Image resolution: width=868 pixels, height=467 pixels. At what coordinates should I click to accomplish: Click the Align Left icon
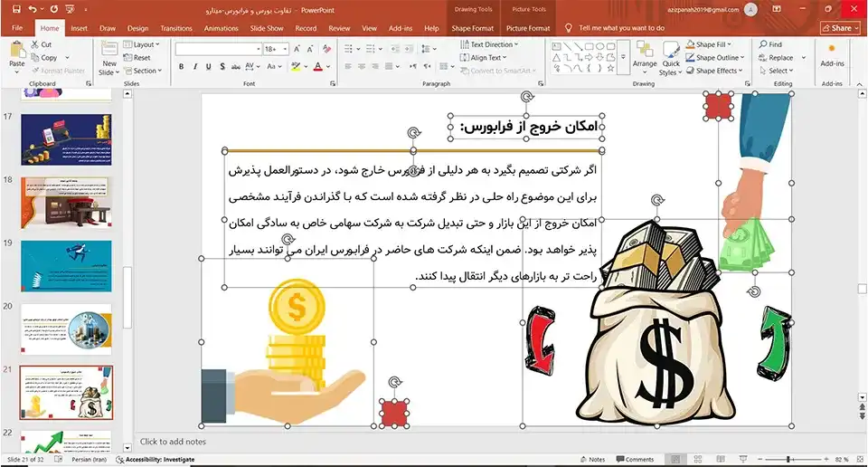(348, 66)
